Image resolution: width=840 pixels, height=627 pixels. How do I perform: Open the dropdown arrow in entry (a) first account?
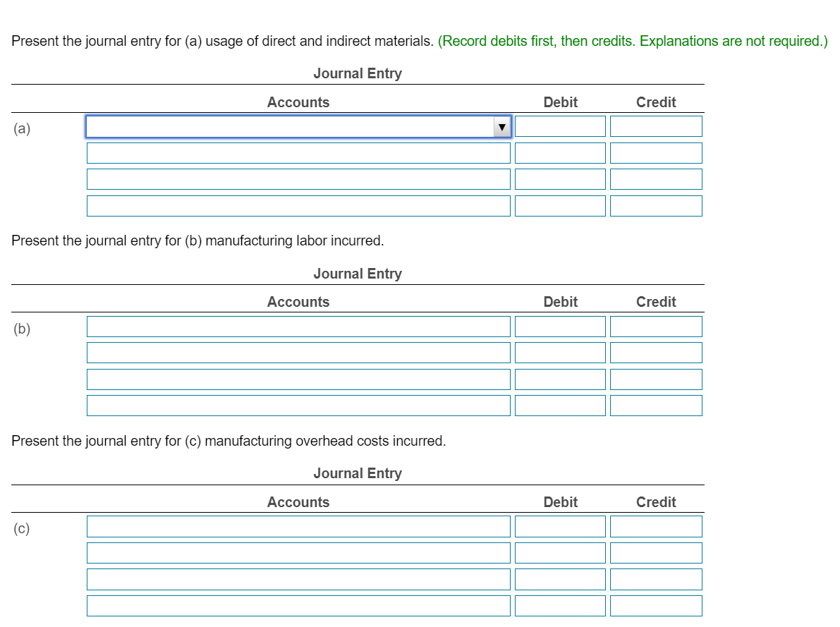tap(502, 127)
